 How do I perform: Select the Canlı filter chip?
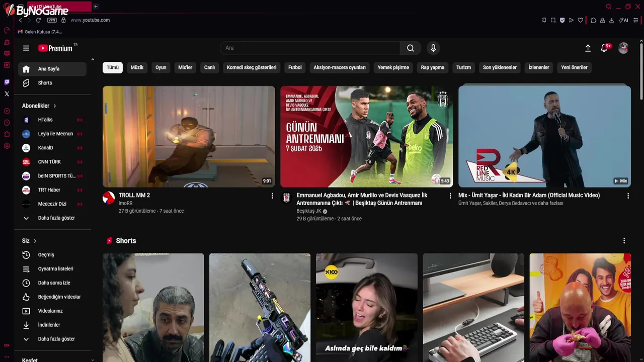209,67
